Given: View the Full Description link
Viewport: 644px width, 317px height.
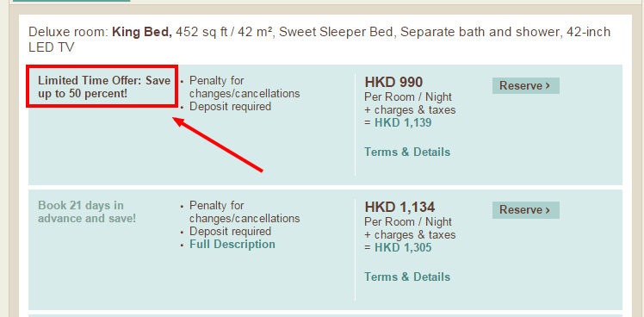Looking at the screenshot, I should pyautogui.click(x=232, y=245).
